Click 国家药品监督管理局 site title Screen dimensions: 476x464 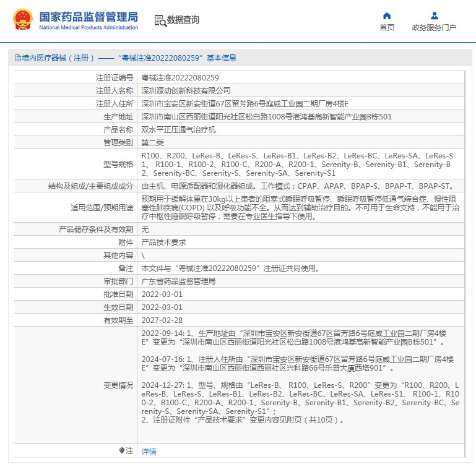89,17
